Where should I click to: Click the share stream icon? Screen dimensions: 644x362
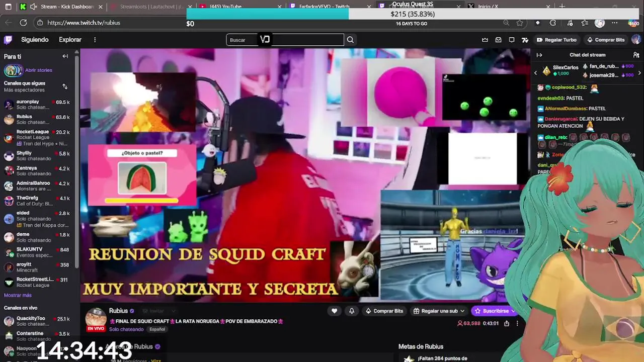[507, 323]
